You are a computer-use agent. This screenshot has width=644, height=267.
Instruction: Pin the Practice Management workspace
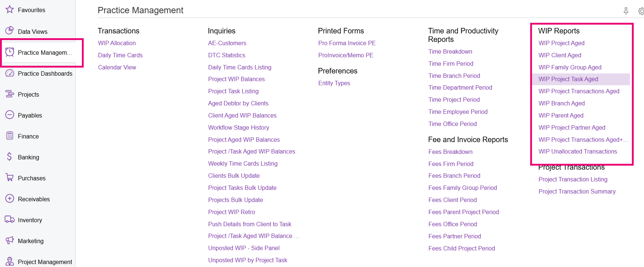point(626,11)
